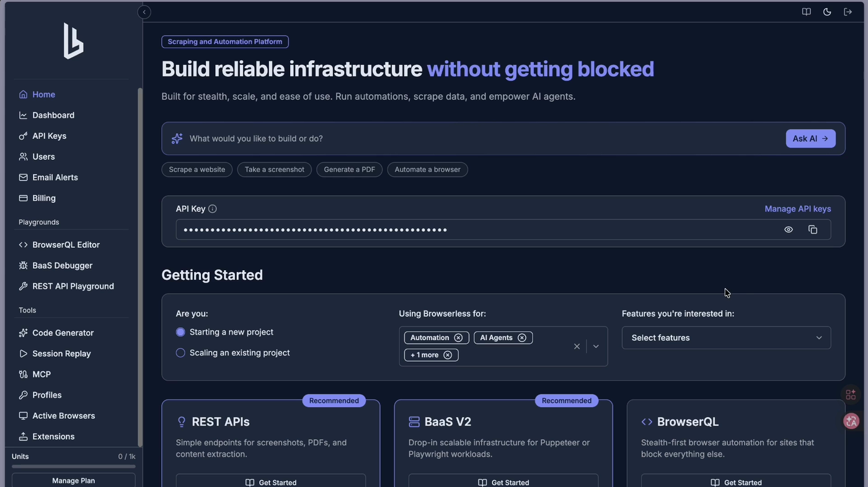Click the server icon on BaaS V2 card

click(x=414, y=422)
